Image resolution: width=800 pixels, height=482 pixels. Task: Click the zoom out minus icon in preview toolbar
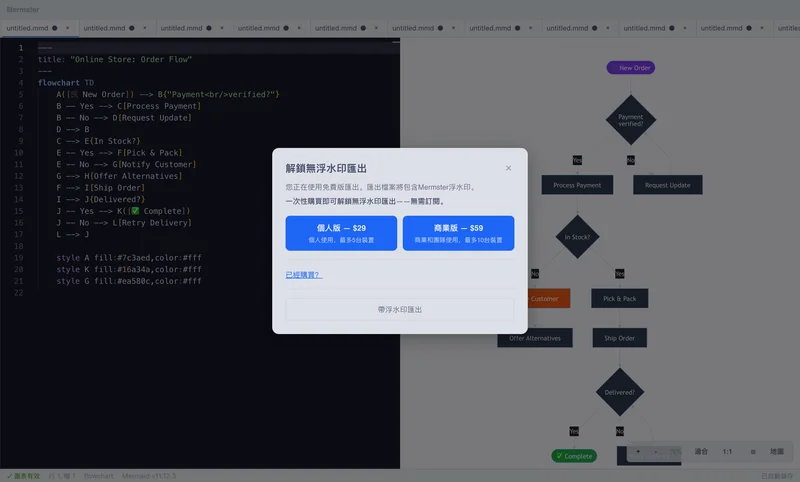(656, 451)
